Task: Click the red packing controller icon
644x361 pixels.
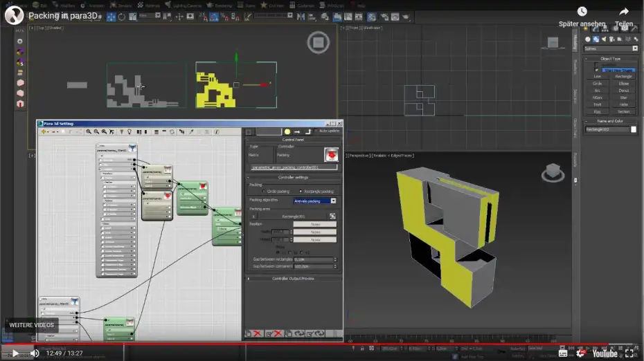Action: coord(331,155)
